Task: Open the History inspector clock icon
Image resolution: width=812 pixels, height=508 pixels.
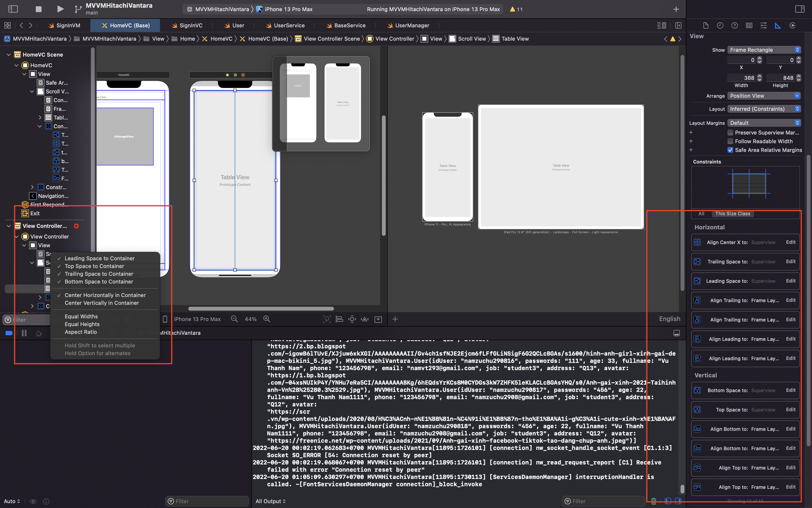Action: 720,26
